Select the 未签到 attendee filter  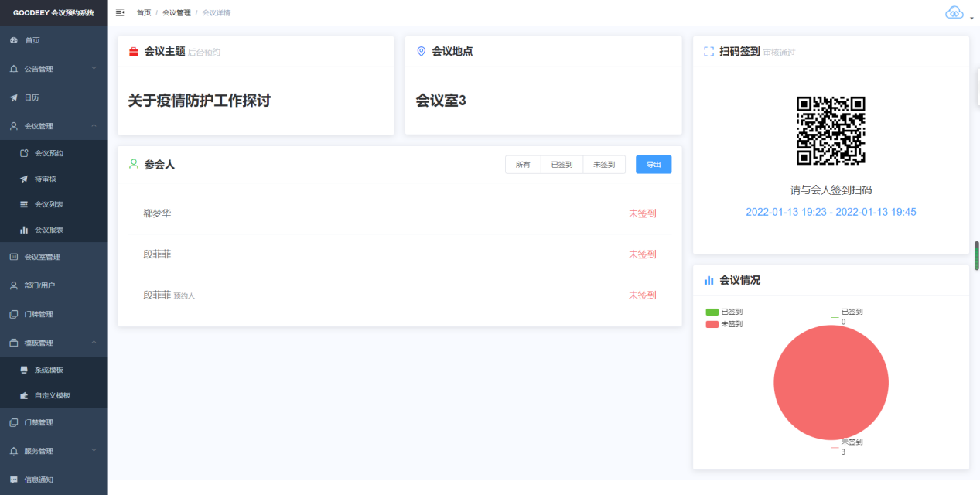click(x=604, y=165)
